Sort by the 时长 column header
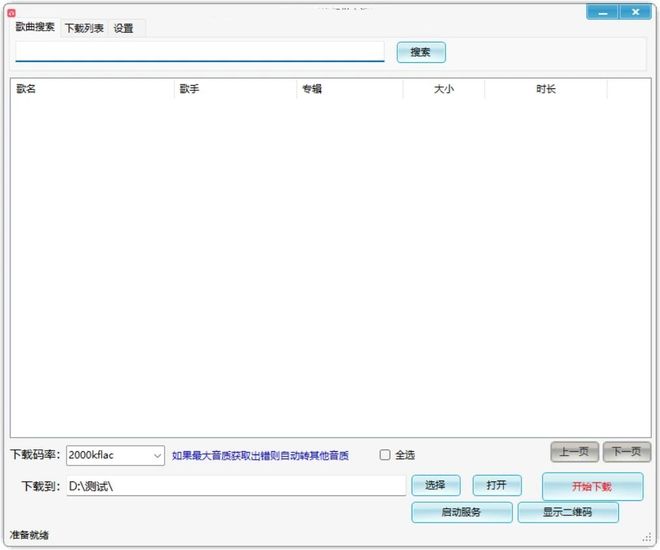Viewport: 660px width, 550px height. 546,89
